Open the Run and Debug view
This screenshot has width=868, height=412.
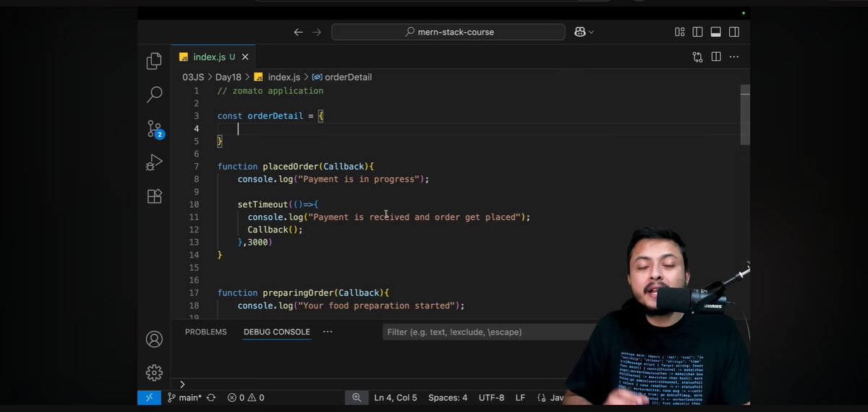154,162
